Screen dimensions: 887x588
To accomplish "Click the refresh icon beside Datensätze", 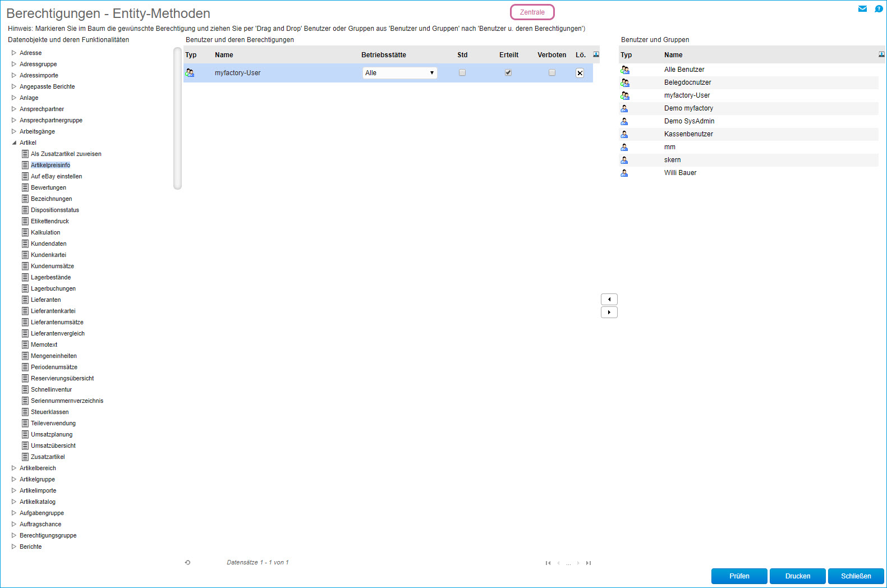I will [x=187, y=562].
